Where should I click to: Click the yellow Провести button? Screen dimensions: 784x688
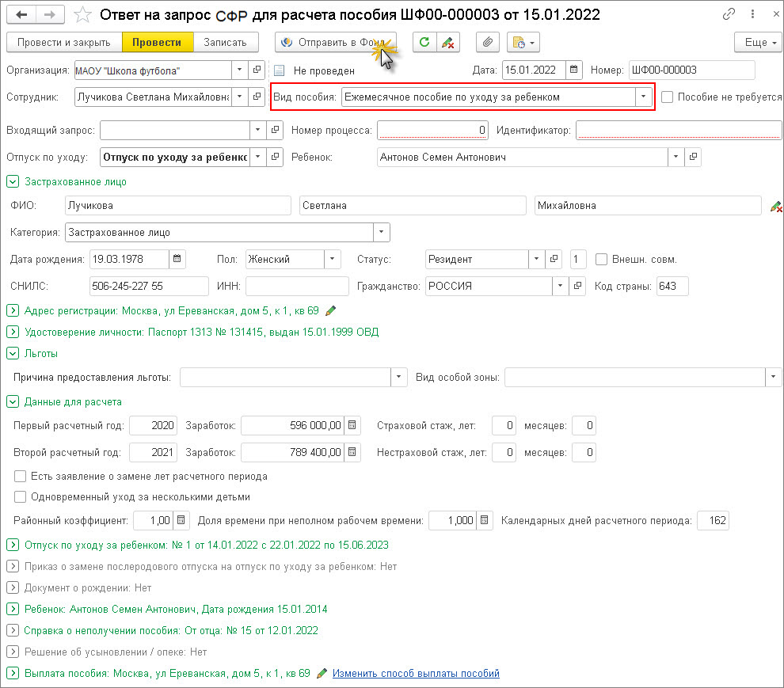coord(157,42)
